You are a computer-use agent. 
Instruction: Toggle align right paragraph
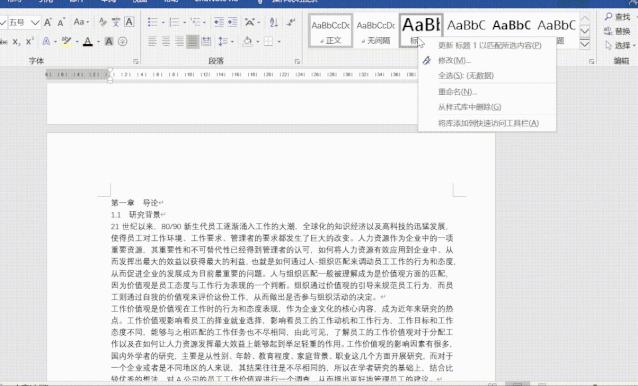pos(179,41)
